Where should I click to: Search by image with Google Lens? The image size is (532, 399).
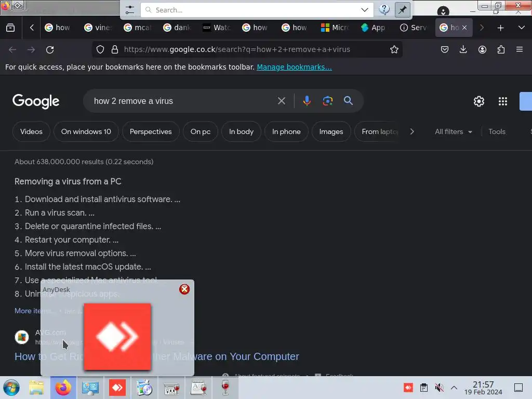[x=327, y=101]
